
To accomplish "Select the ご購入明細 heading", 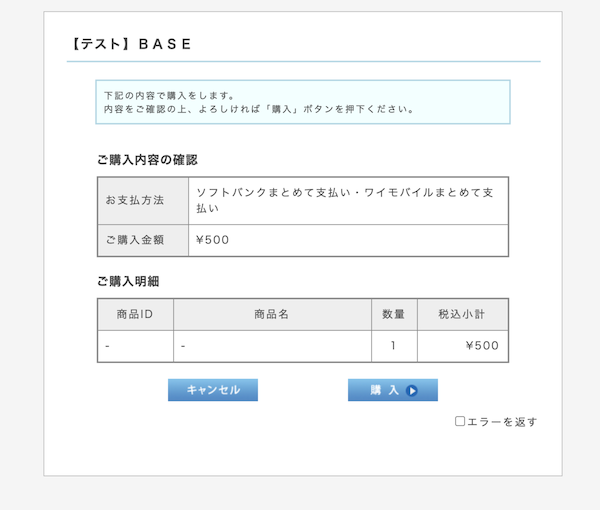I will tap(128, 281).
